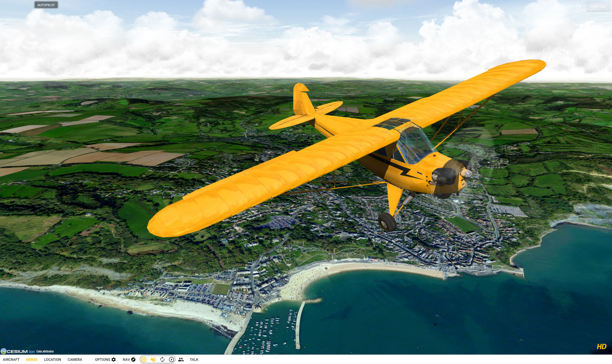Click the SIGN OUT button
The width and height of the screenshot is (612, 364).
[598, 6]
